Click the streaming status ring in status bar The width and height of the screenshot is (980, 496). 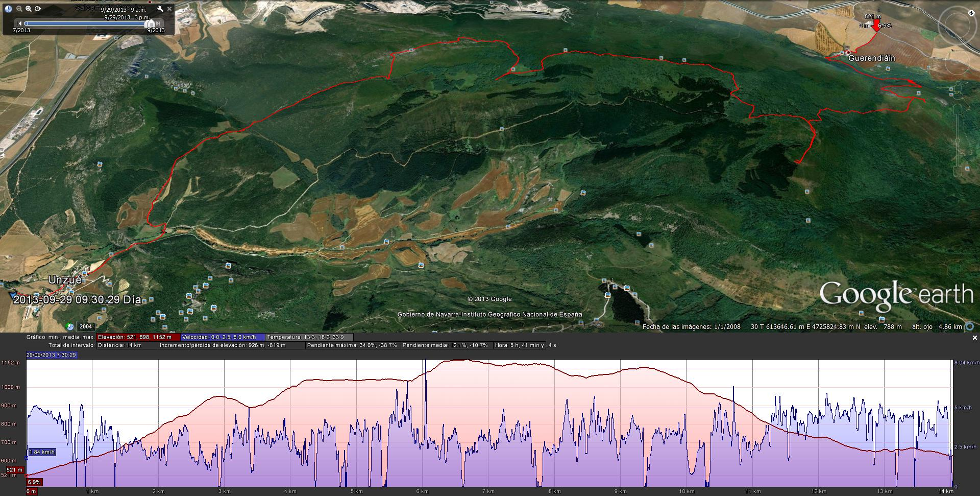coord(970,326)
